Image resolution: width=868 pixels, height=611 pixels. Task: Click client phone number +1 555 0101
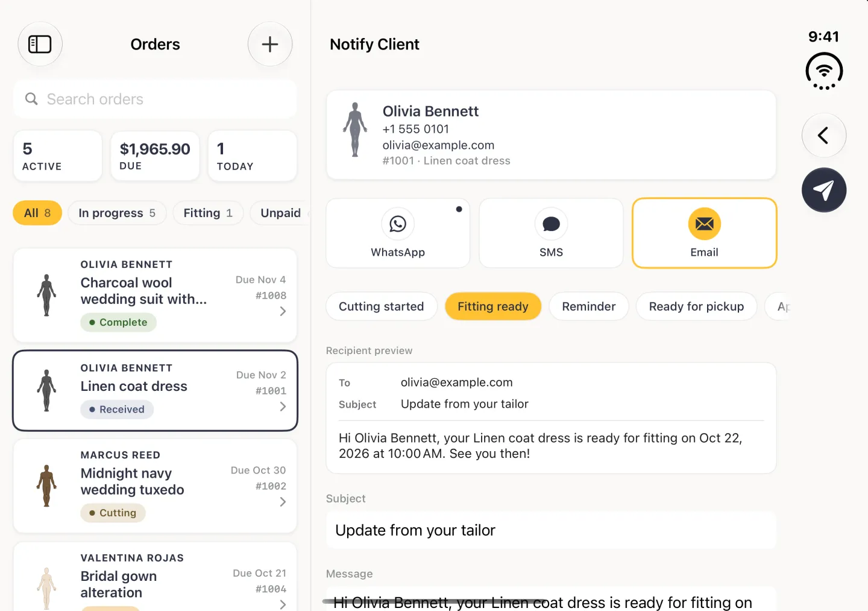click(x=415, y=129)
